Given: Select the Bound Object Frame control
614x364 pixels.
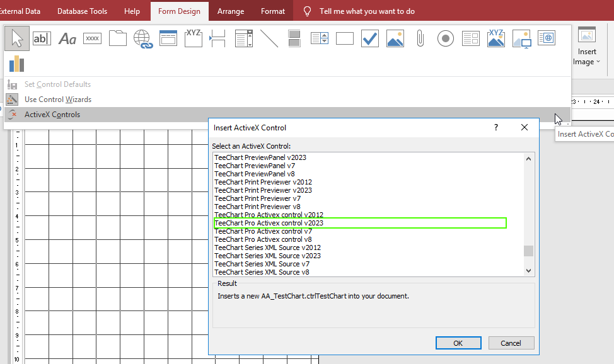Looking at the screenshot, I should pyautogui.click(x=495, y=38).
